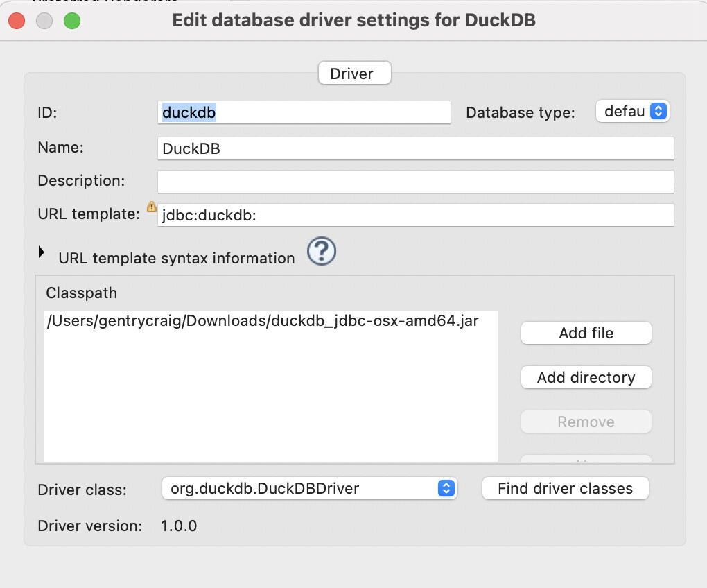Click the 'Database type:' label

coord(521,112)
